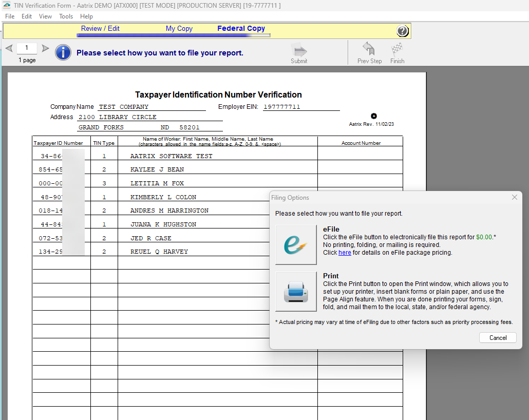Click the Prev Step arrow icon
Screen dimensions: 529x420
(x=369, y=48)
